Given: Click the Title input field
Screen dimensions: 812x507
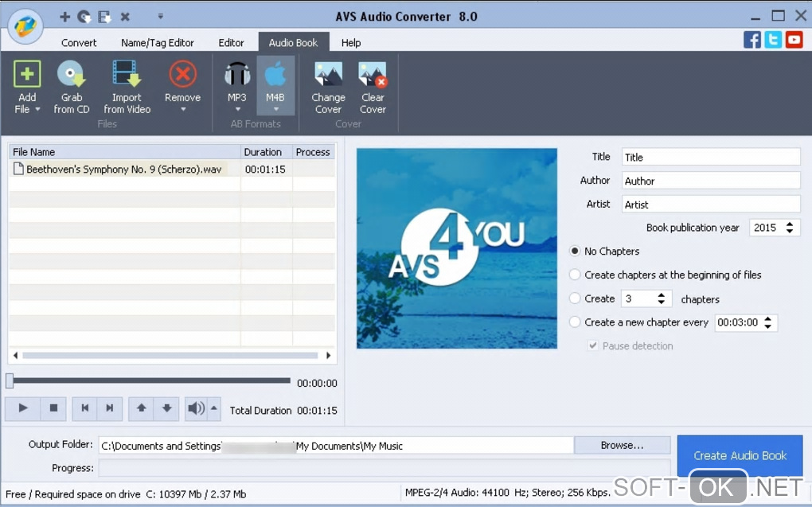Looking at the screenshot, I should pos(711,157).
